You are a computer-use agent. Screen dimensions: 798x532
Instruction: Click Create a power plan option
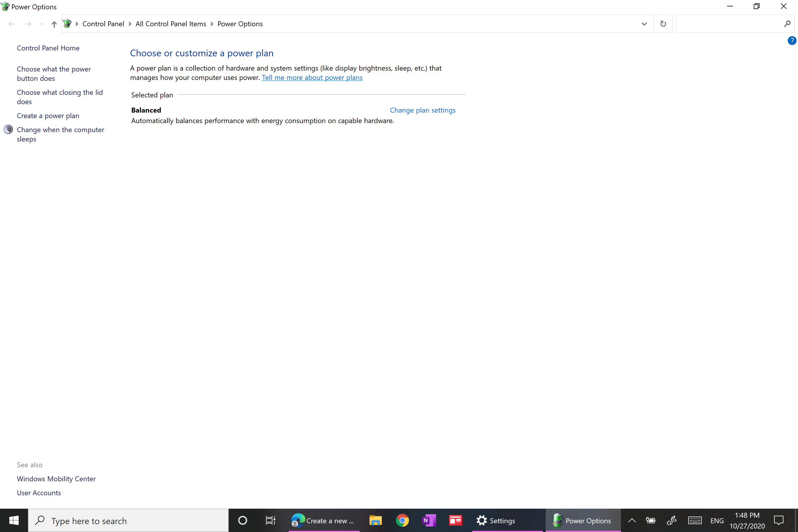pyautogui.click(x=48, y=115)
